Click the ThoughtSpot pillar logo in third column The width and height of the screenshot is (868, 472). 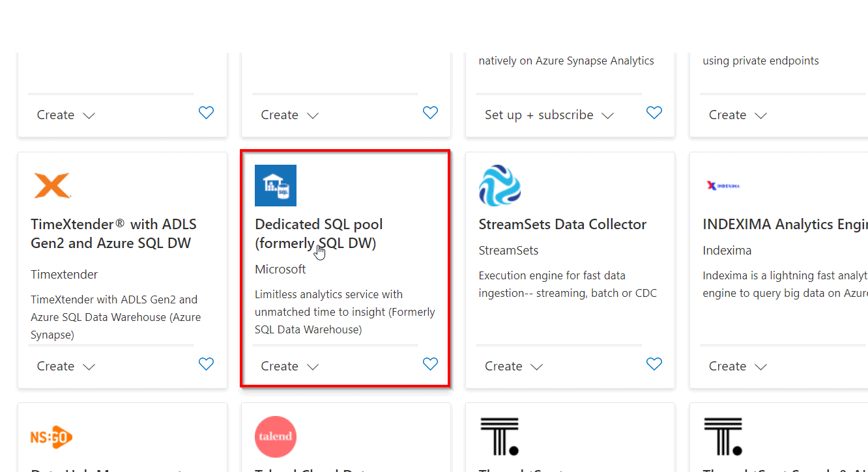point(499,437)
